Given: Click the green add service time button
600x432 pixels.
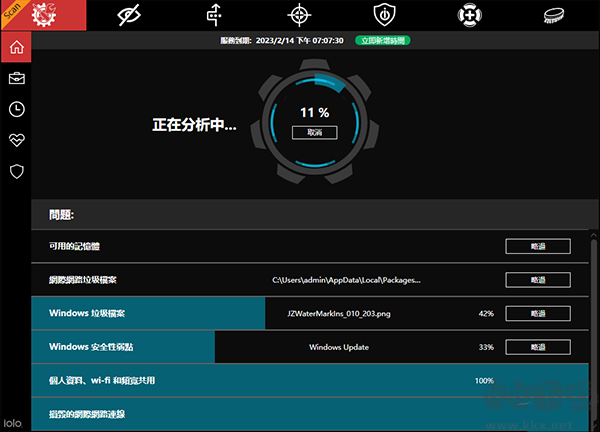Looking at the screenshot, I should click(x=383, y=41).
